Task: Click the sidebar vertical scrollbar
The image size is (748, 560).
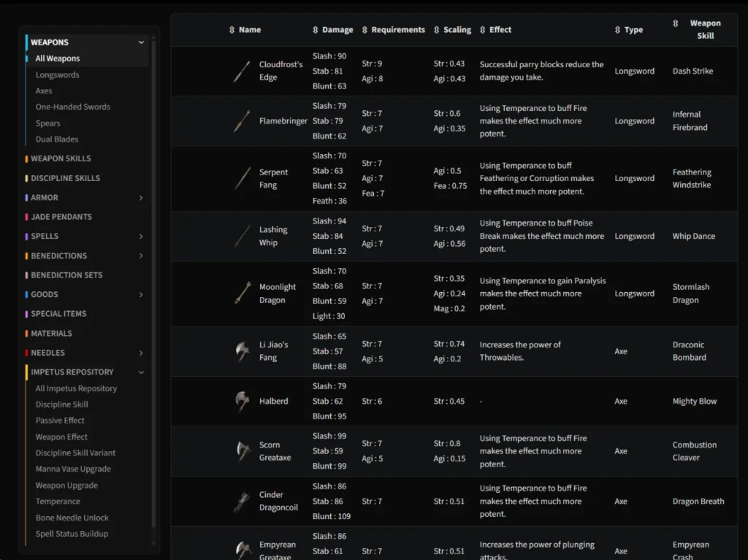Action: tap(153, 292)
